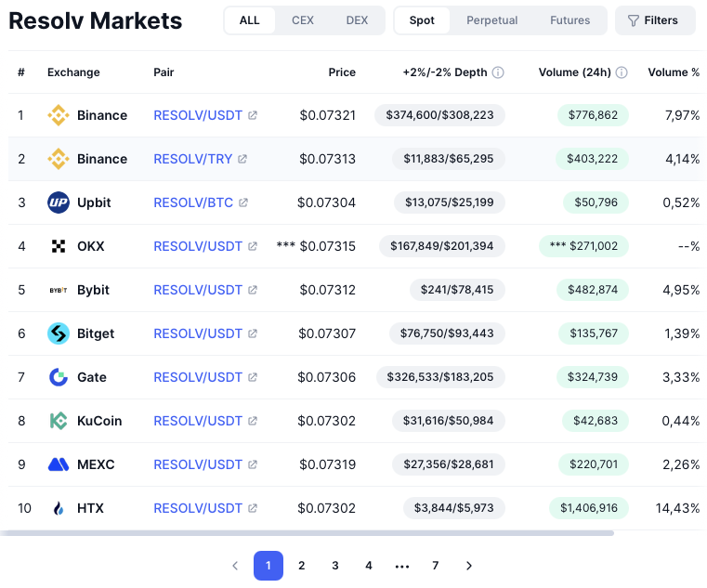Switch exchange filter to DEX
The image size is (707, 588).
[357, 20]
